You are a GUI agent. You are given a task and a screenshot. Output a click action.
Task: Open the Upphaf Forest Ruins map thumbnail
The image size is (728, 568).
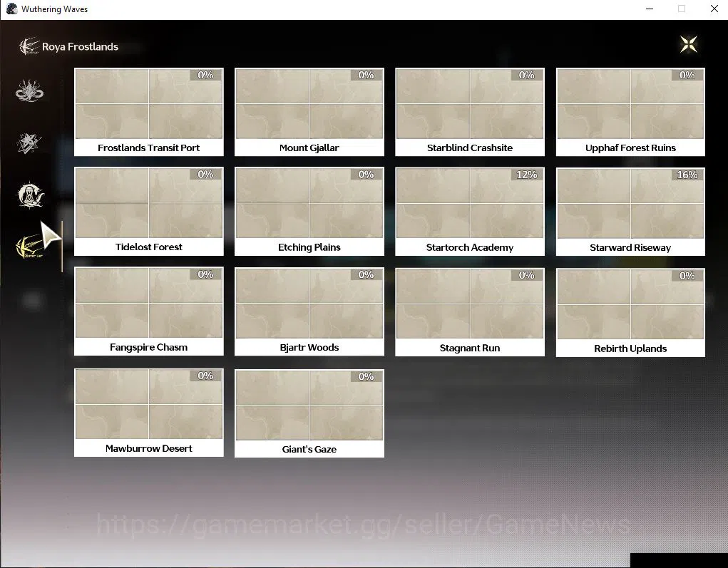coord(630,104)
